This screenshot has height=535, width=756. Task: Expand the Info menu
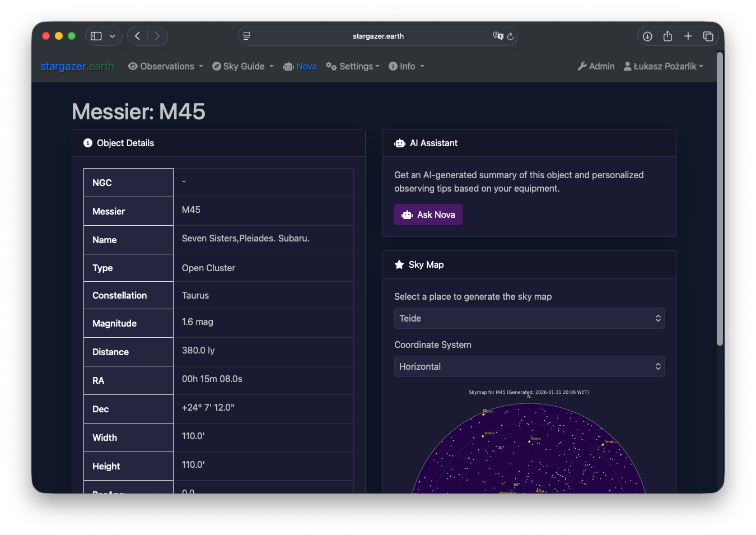coord(407,66)
